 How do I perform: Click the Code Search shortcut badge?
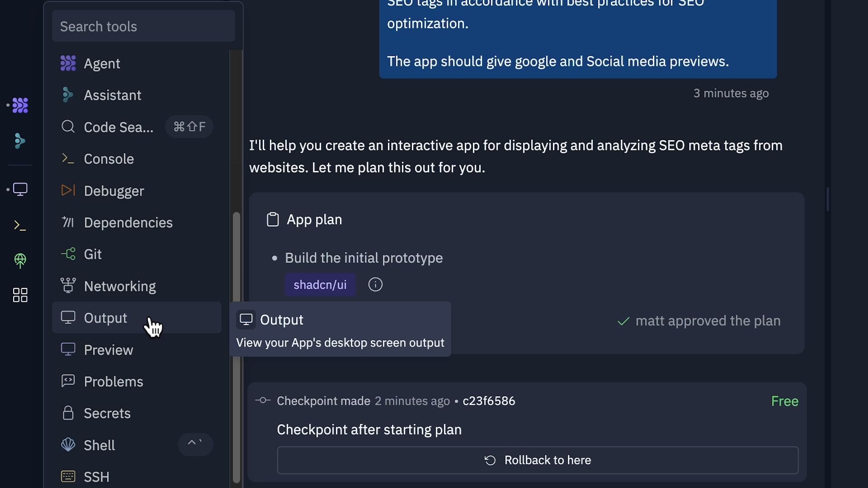point(189,127)
